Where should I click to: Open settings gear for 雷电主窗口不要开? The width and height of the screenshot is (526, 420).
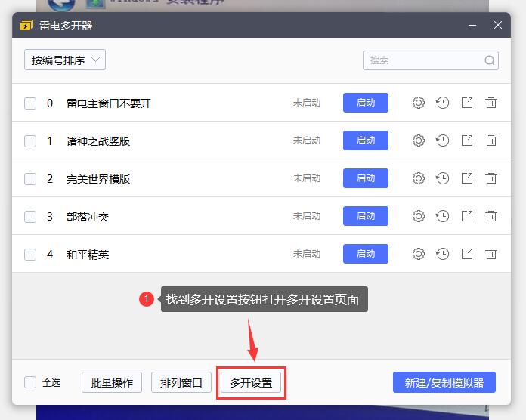419,103
